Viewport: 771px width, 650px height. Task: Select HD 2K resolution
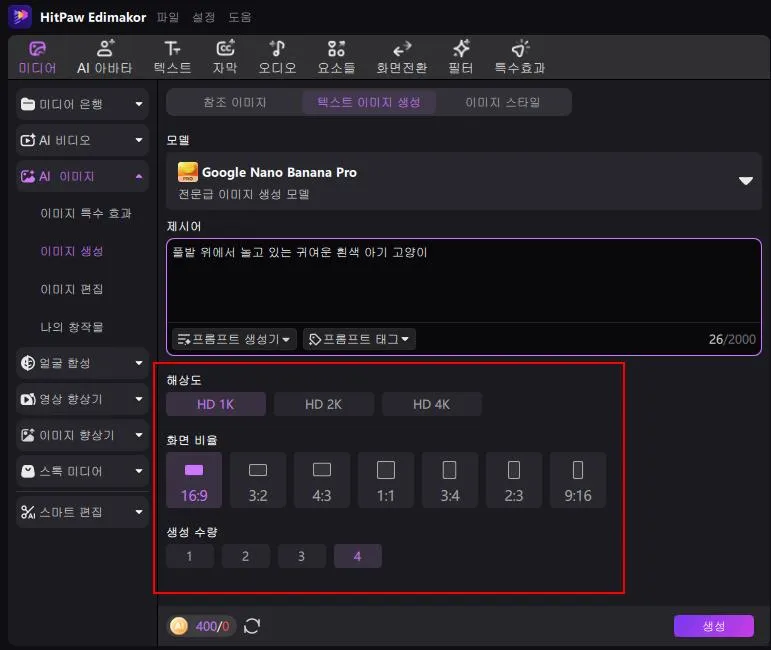coord(324,404)
